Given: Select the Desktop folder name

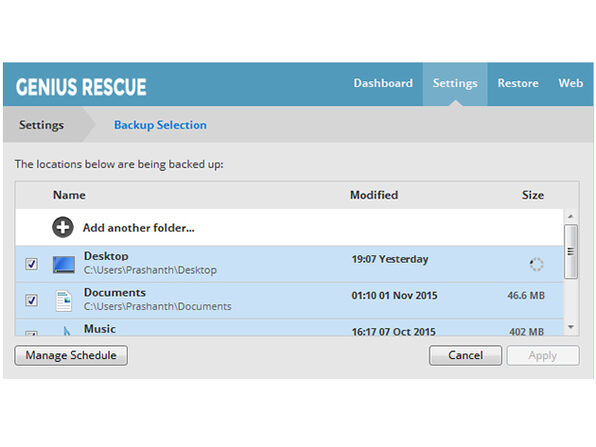Looking at the screenshot, I should (106, 256).
